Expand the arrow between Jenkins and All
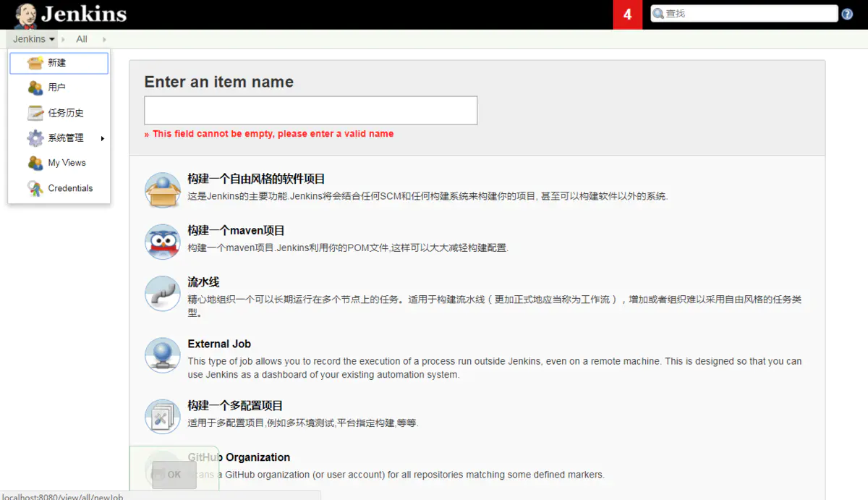 click(x=63, y=40)
